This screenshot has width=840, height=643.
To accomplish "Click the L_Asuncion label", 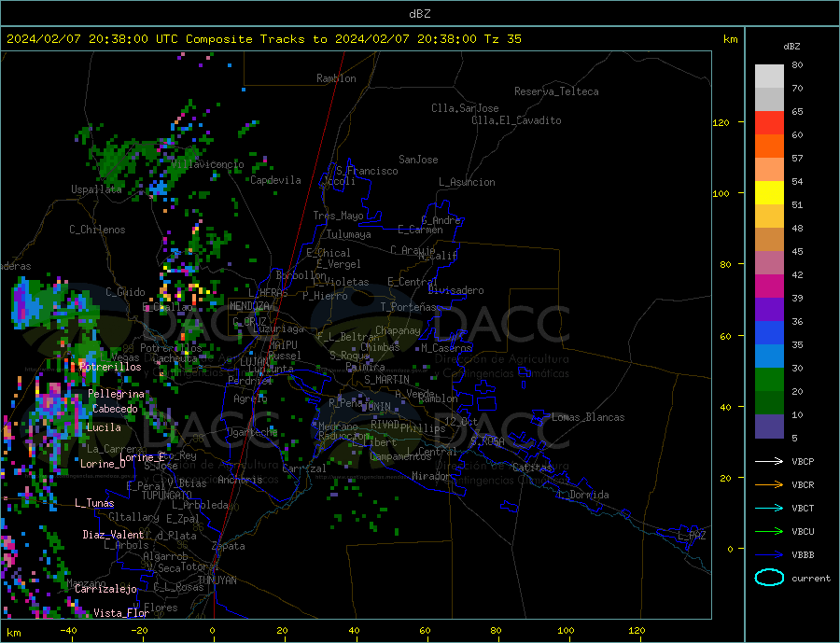I will click(467, 182).
